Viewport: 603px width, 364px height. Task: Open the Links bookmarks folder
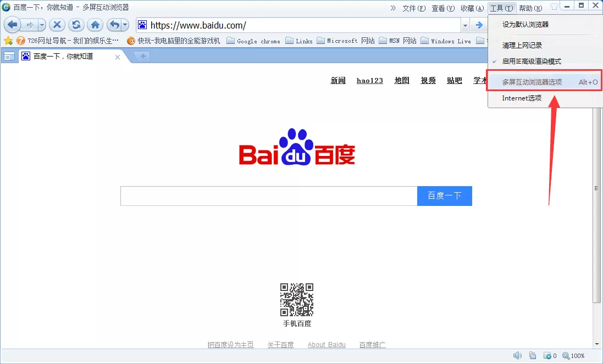point(299,41)
